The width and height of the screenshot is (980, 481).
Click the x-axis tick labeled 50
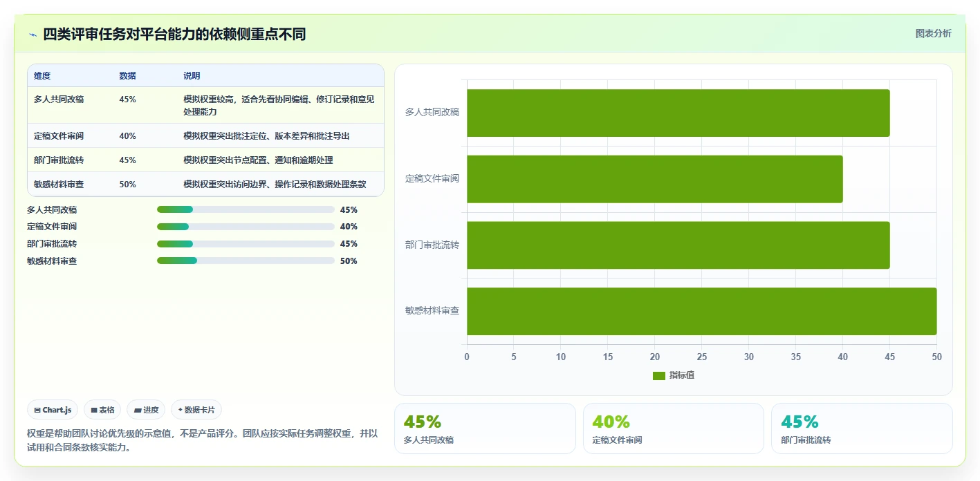[937, 357]
